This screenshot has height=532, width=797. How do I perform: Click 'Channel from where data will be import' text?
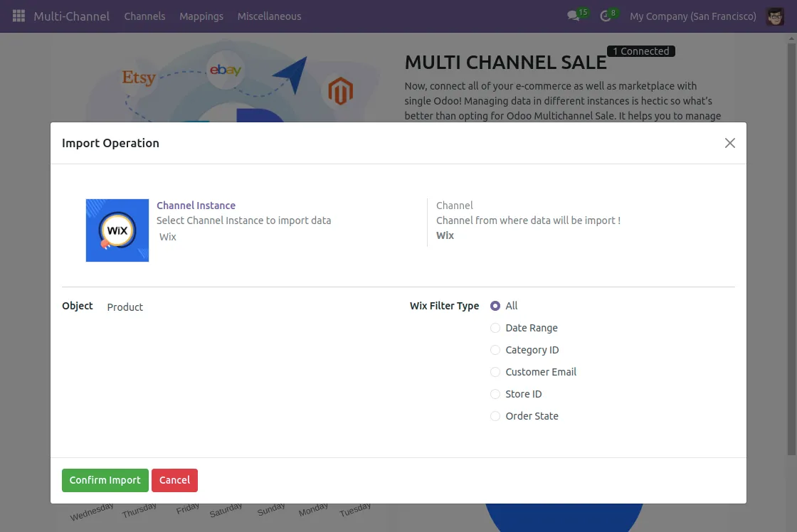pos(528,220)
